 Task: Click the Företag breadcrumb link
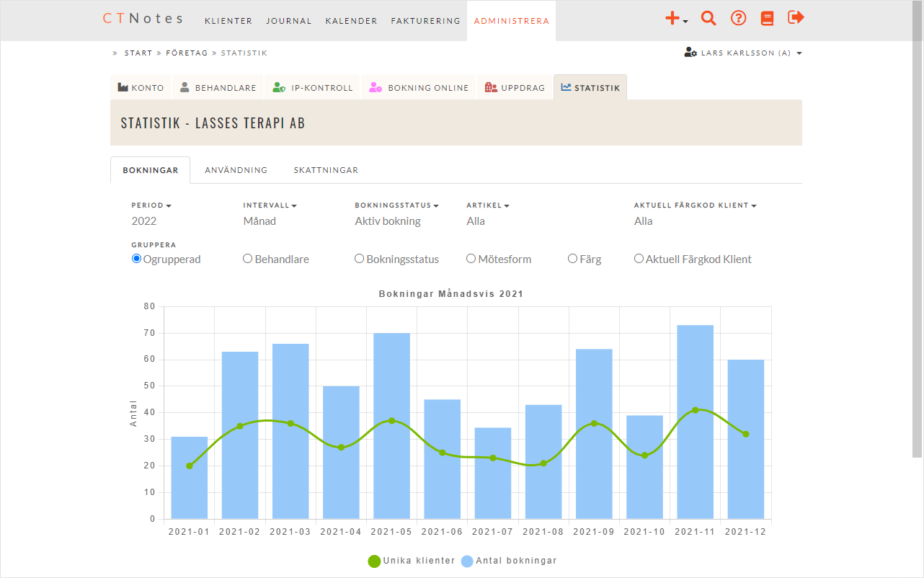(x=187, y=53)
